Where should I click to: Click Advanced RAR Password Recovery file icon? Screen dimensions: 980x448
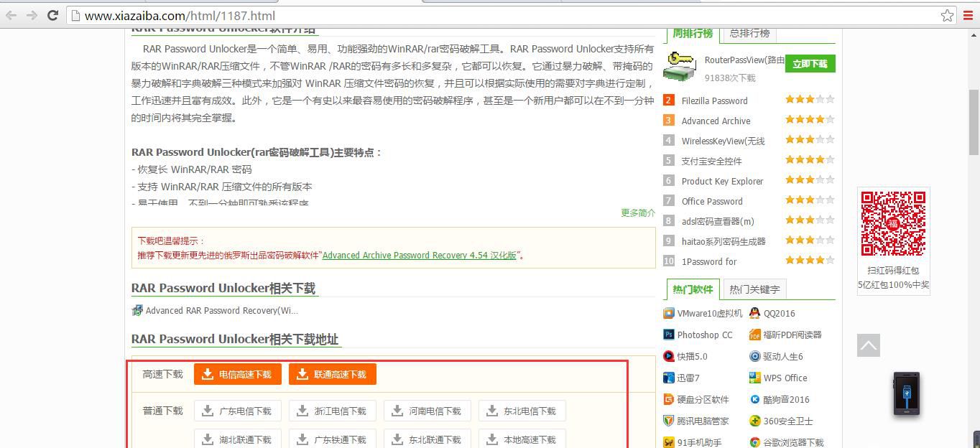click(x=137, y=310)
